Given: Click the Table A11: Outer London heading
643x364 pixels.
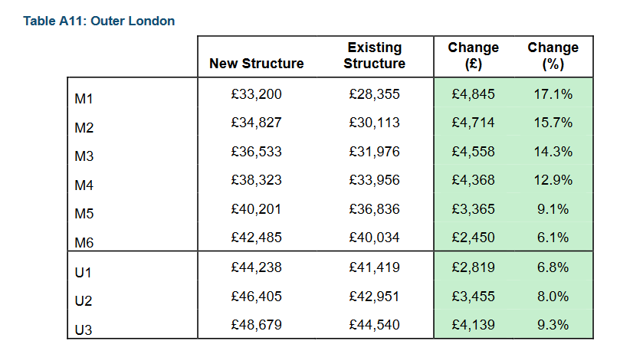Looking at the screenshot, I should point(99,21).
